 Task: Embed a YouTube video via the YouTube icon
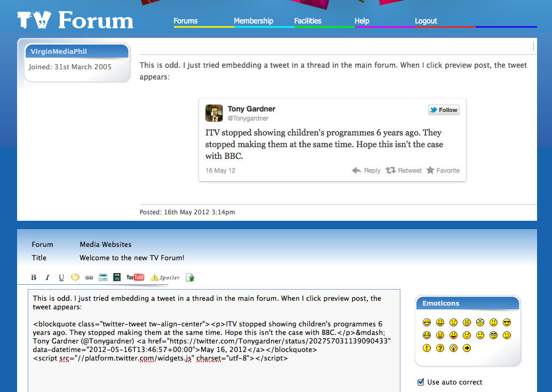pyautogui.click(x=135, y=277)
